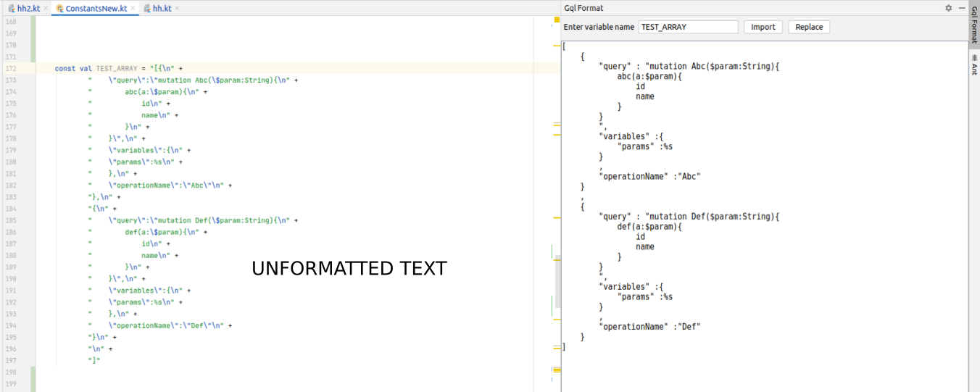980x392 pixels.
Task: Click line number 197 in the gutter
Action: (11, 361)
